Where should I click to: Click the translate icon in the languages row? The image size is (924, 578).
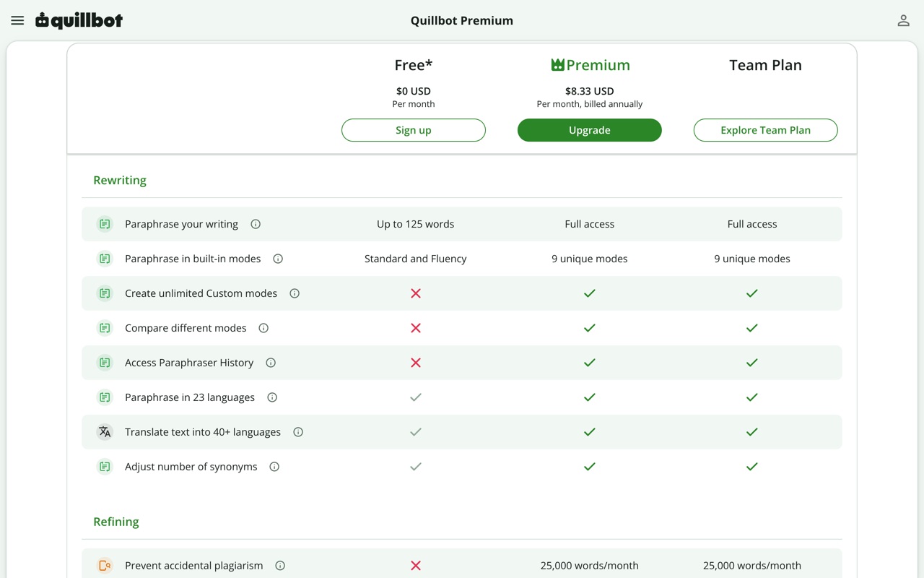click(x=105, y=432)
